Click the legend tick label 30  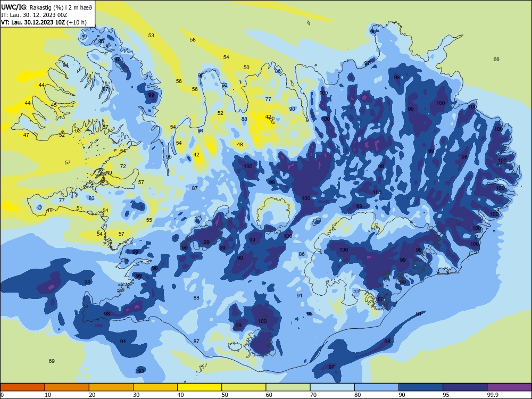[136, 395]
